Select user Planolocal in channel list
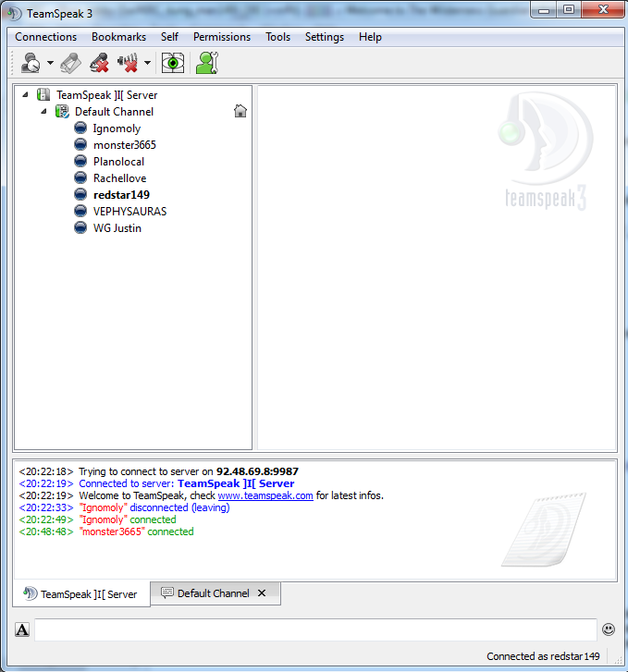The height and width of the screenshot is (672, 628). (x=118, y=162)
